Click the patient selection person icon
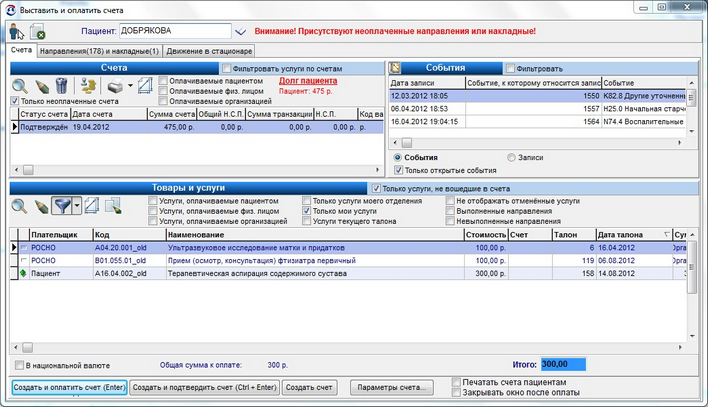 click(x=17, y=32)
